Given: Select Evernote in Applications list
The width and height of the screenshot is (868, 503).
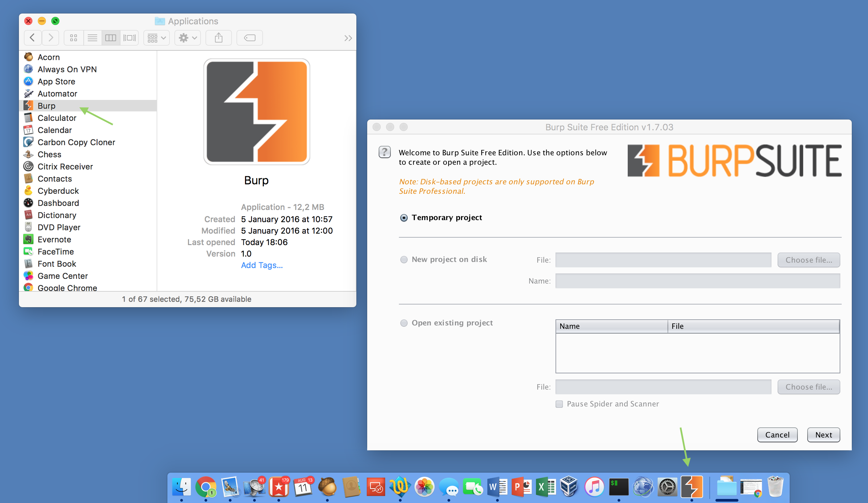Looking at the screenshot, I should (88, 239).
